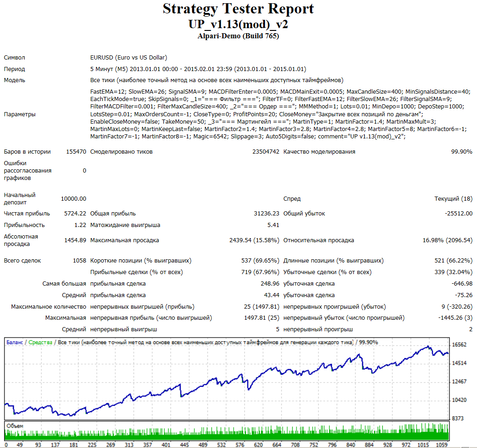Click chart axis value '8373'
Image resolution: width=477 pixels, height=448 pixels.
pos(458,419)
